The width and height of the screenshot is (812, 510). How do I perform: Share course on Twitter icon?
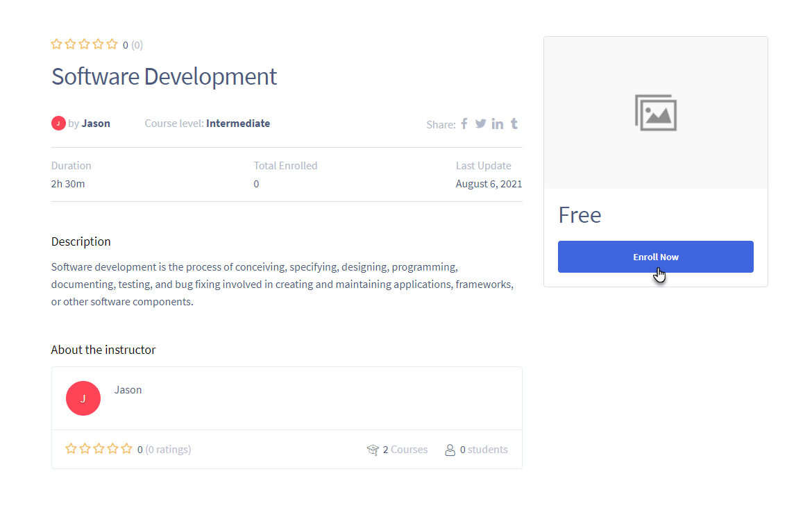(x=480, y=124)
